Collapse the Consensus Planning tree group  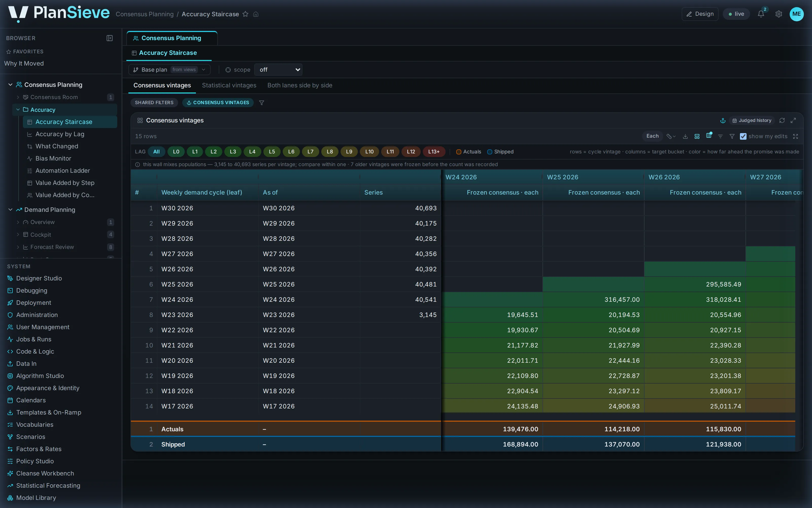click(x=10, y=85)
